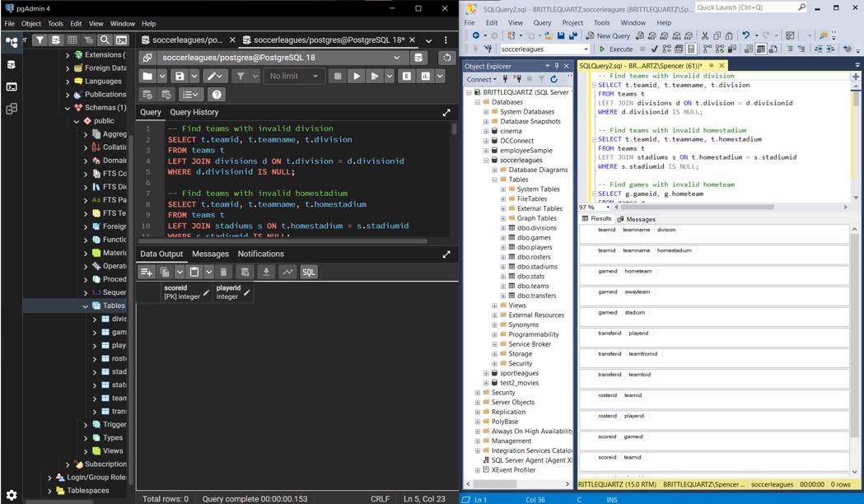Image resolution: width=864 pixels, height=504 pixels.
Task: Open the macros list dropdown in pgAdmin toolbar
Action: coord(190,94)
